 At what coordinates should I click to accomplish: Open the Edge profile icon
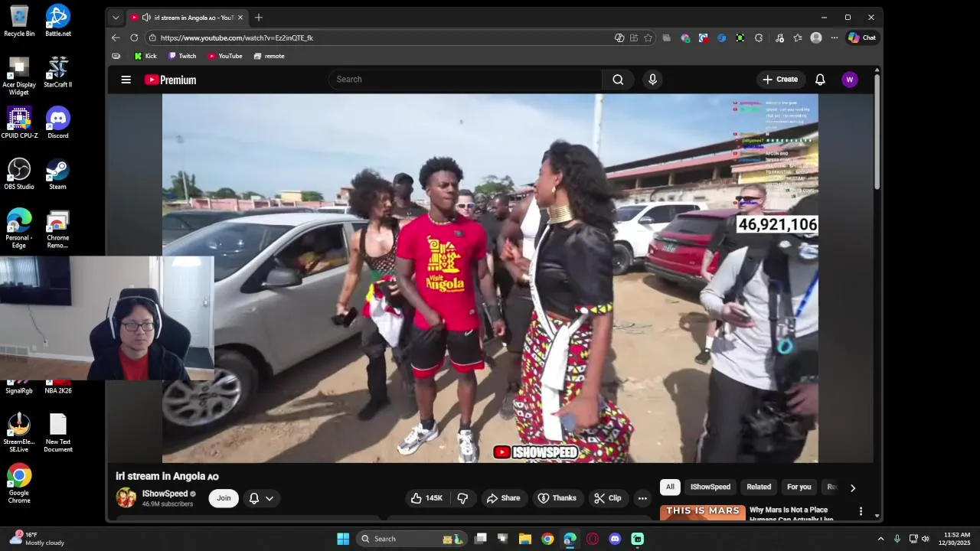pos(816,37)
